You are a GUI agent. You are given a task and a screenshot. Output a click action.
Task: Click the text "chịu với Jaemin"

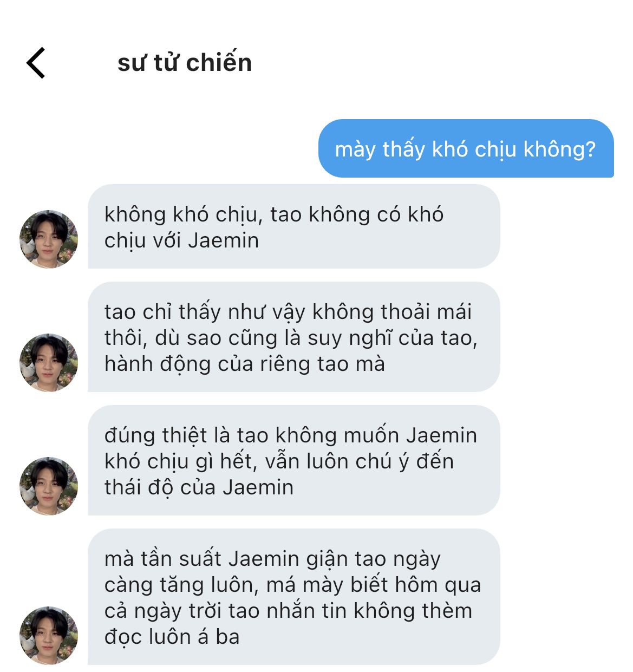181,240
